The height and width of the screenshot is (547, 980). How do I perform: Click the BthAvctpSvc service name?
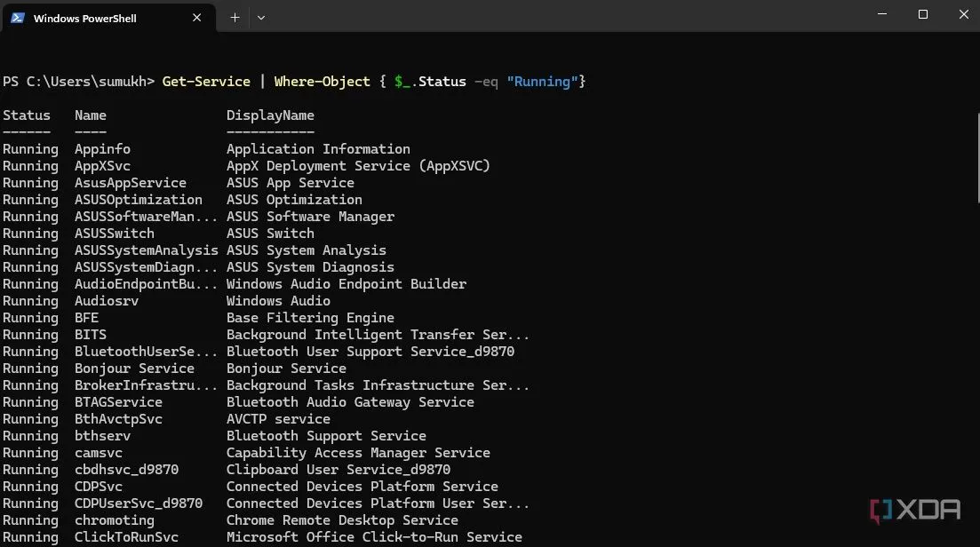tap(118, 419)
